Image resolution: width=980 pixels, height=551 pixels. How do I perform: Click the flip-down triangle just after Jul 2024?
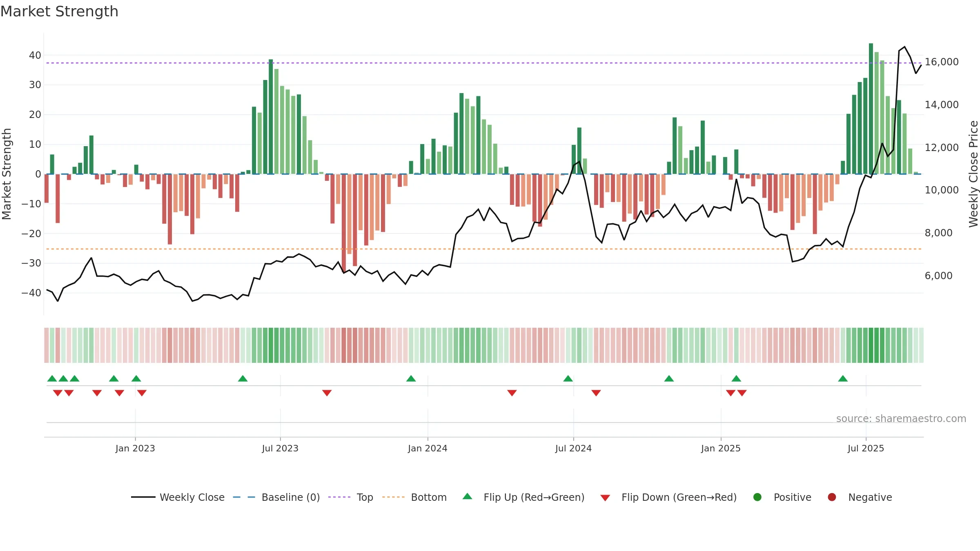[x=596, y=393]
